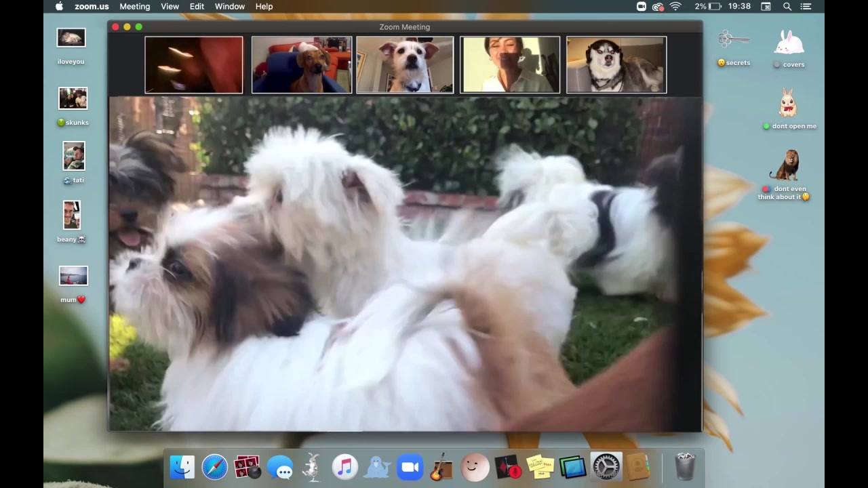Open the View menu
This screenshot has height=488, width=868.
(x=170, y=6)
